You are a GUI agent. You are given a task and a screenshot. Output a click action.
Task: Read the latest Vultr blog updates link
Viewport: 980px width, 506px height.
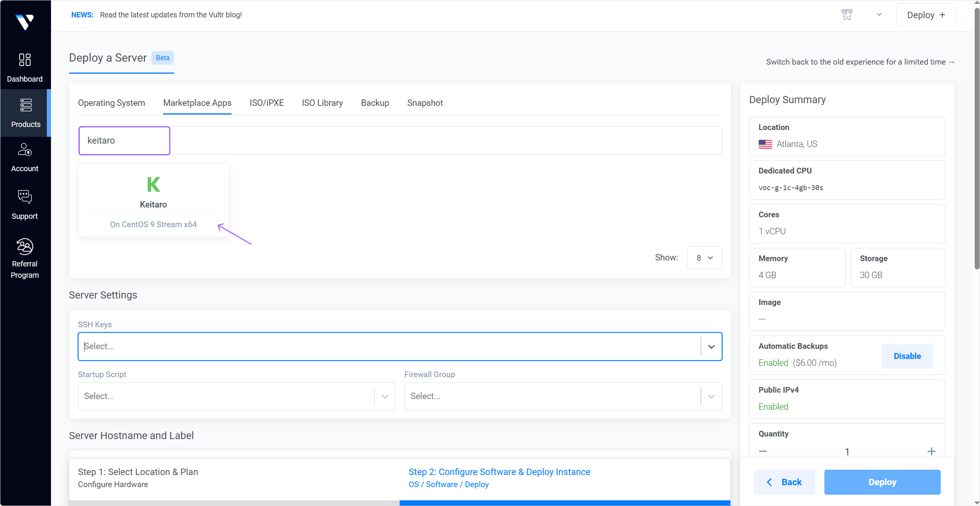171,15
